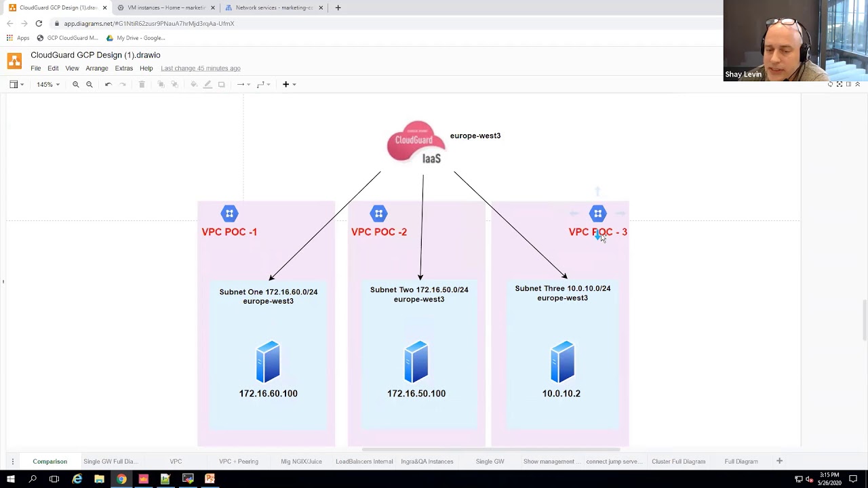Screen dimensions: 868x488
Task: Select the CloudGuard IaaS cloud shape
Action: pyautogui.click(x=416, y=142)
